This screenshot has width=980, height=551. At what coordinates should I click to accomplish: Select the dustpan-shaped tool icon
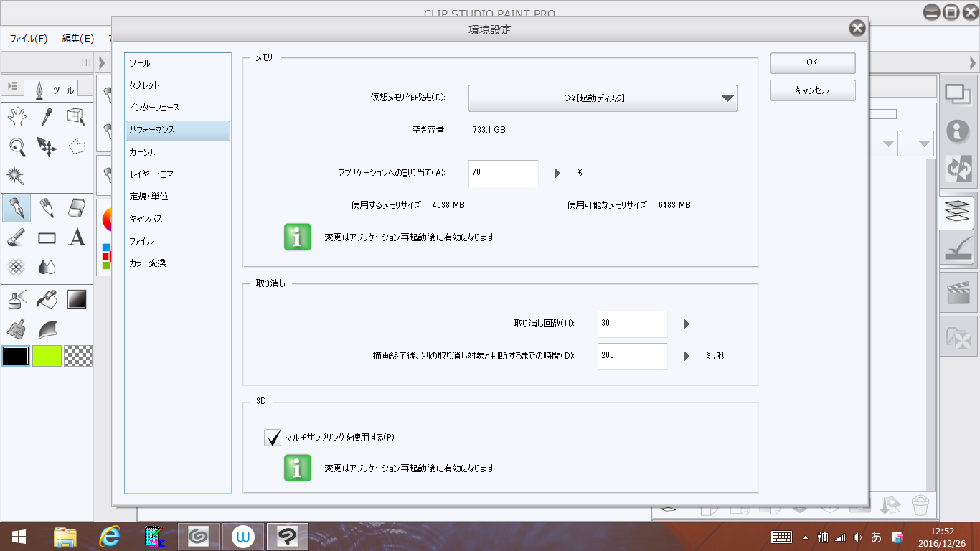(17, 329)
